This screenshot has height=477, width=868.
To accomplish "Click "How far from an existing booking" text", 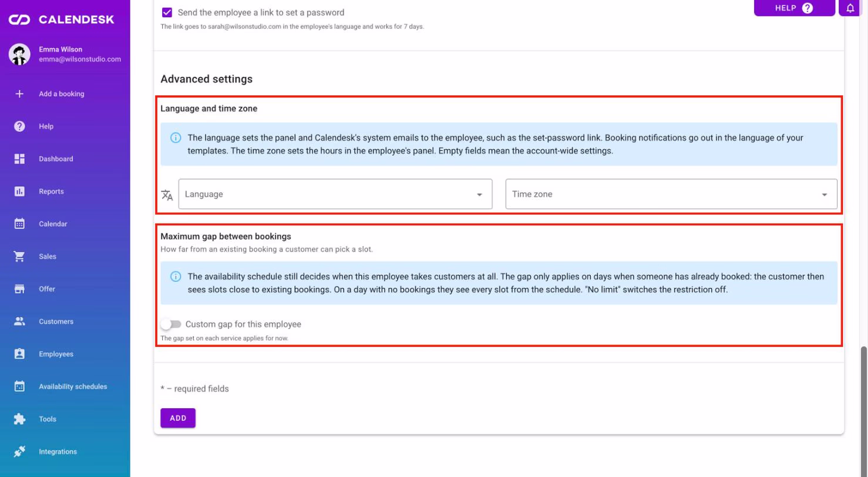I will tap(267, 249).
